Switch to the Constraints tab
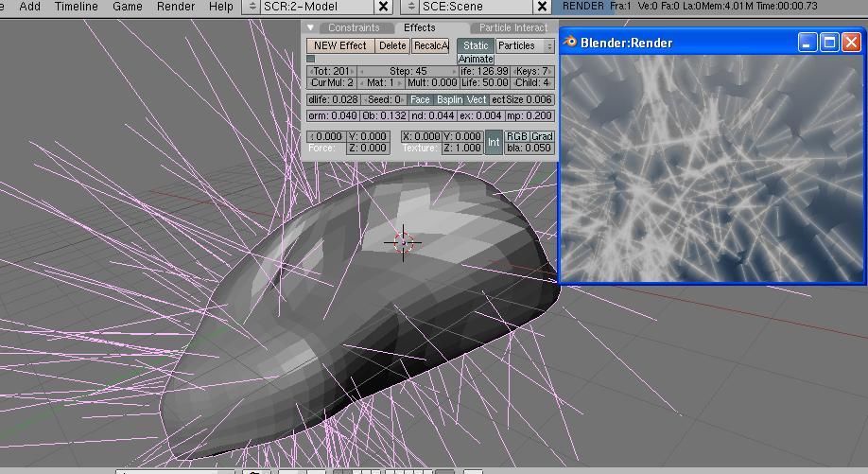Image resolution: width=868 pixels, height=474 pixels. click(354, 27)
